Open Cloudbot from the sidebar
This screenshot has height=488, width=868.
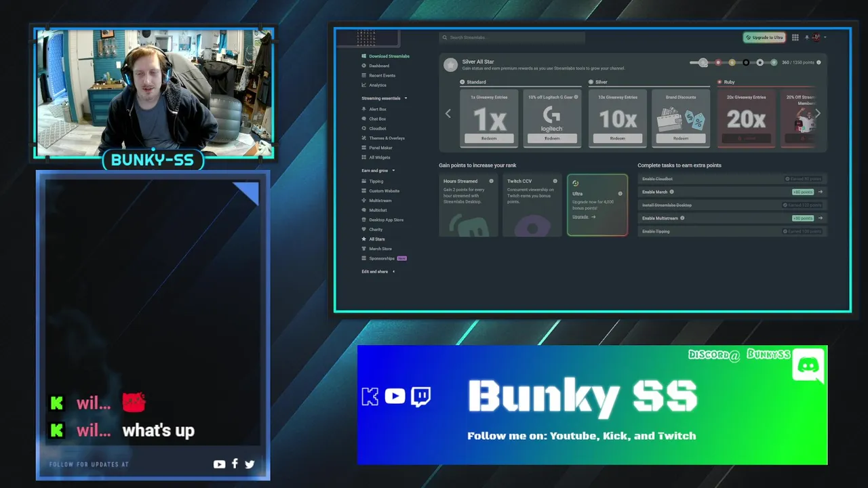click(x=374, y=128)
